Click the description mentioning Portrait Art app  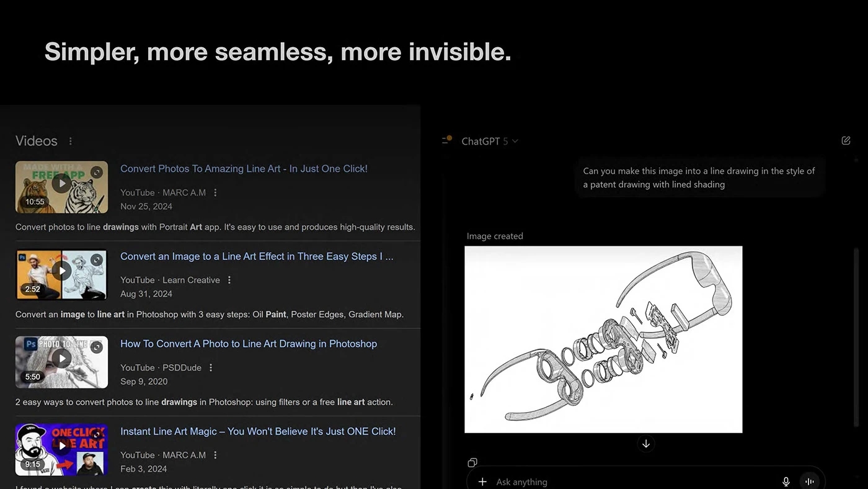(215, 227)
